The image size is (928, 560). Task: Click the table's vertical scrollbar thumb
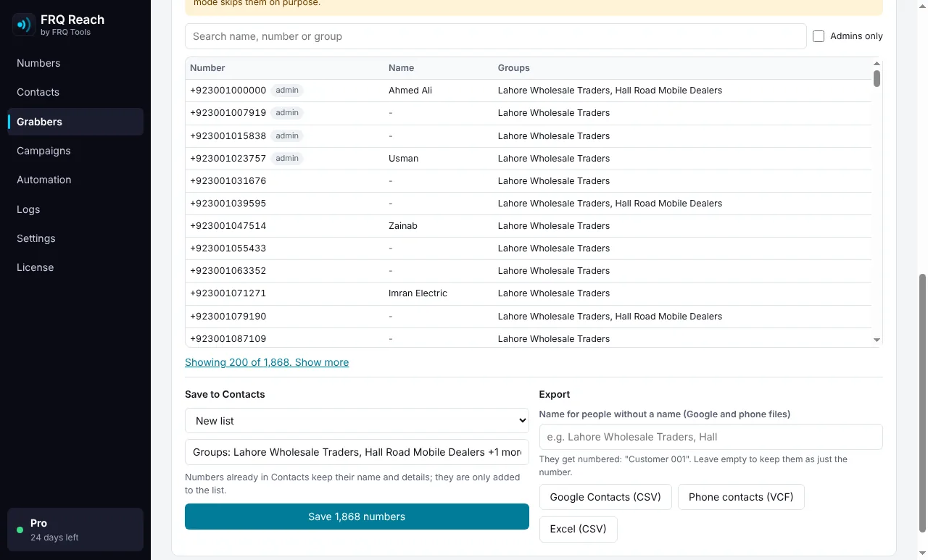click(877, 78)
